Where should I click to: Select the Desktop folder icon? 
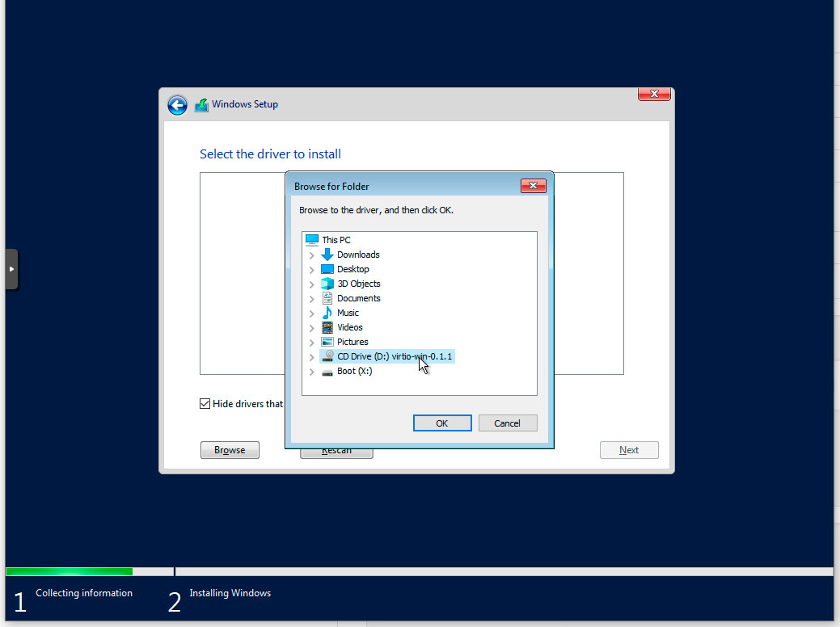click(327, 269)
